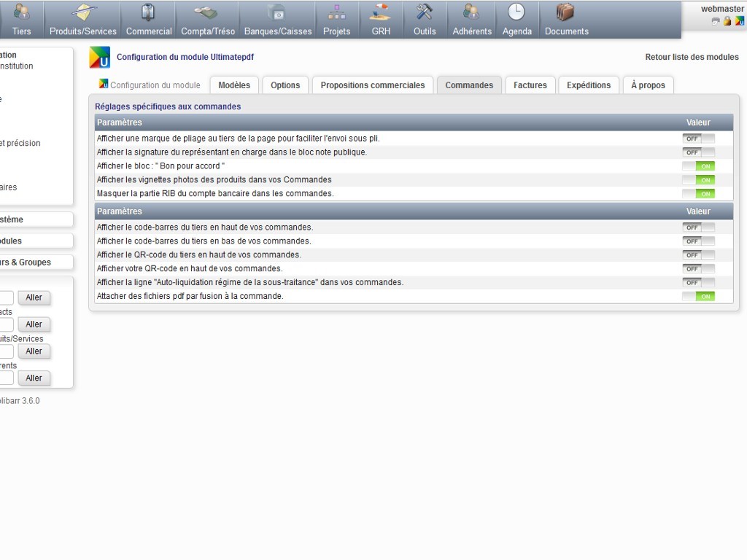Screen dimensions: 747x560
Task: Click Aller below the 'uits/Services' label
Action: pos(34,351)
